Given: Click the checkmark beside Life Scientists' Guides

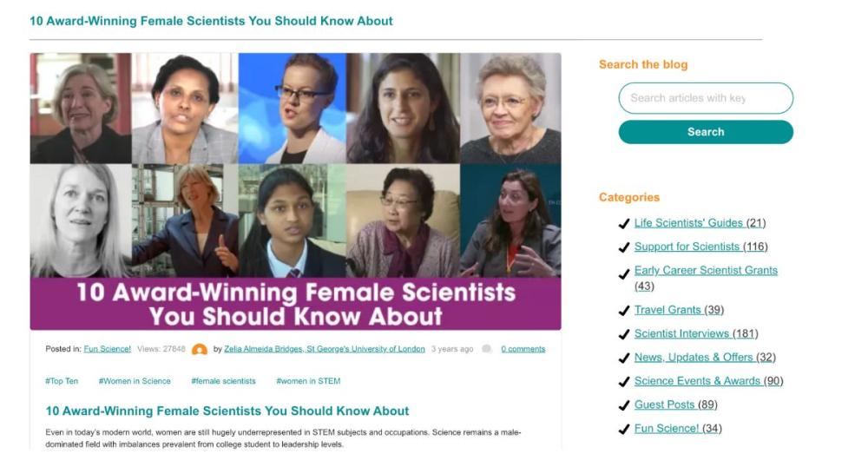Looking at the screenshot, I should click(624, 224).
